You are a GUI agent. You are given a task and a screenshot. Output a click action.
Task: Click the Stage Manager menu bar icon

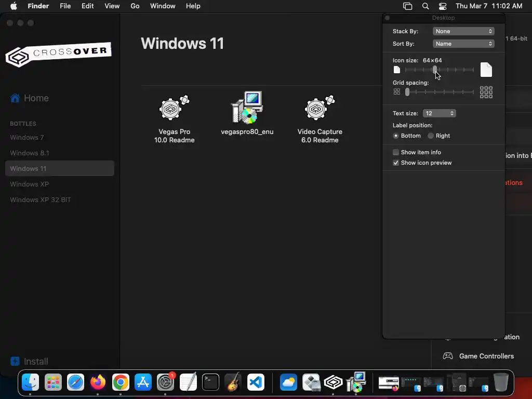coord(407,6)
